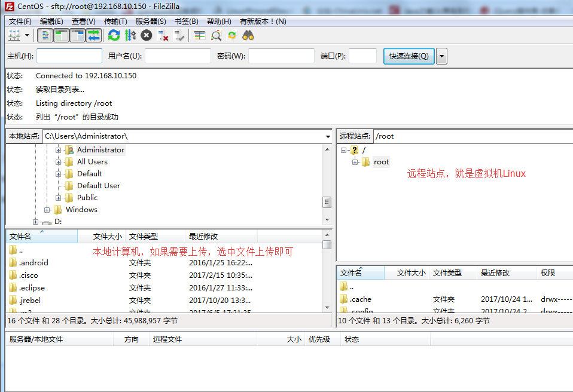Sort remote files by 权限 column
Image resolution: width=573 pixels, height=392 pixels.
click(x=554, y=272)
